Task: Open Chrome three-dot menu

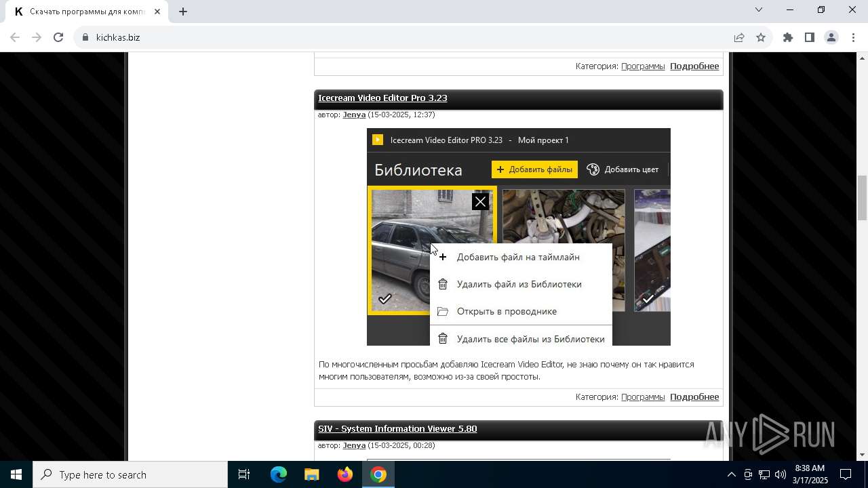Action: [x=853, y=37]
